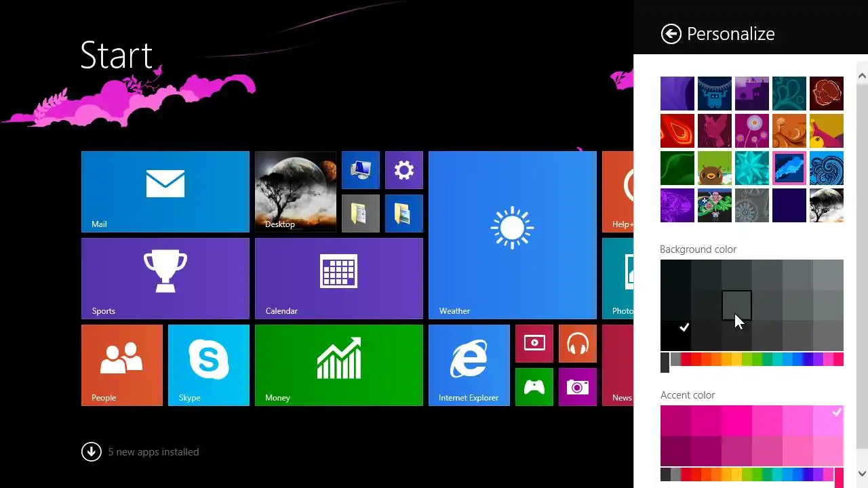Pick the light gray hue on Background color strip
The width and height of the screenshot is (868, 488).
pyautogui.click(x=675, y=359)
